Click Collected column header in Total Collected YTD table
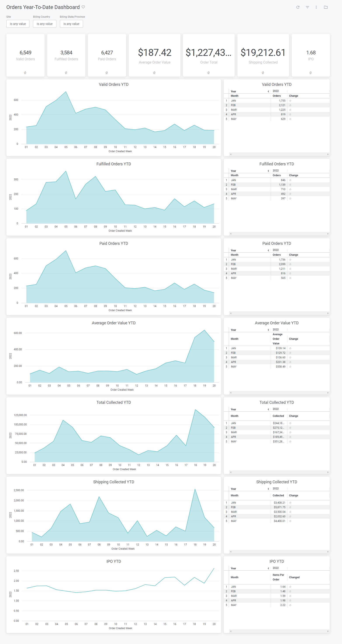 [279, 416]
